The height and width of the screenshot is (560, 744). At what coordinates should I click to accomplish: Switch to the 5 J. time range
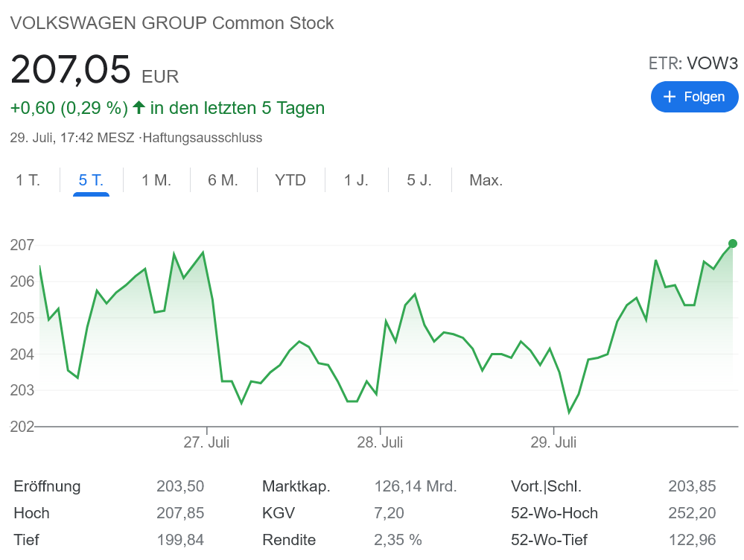tap(419, 180)
